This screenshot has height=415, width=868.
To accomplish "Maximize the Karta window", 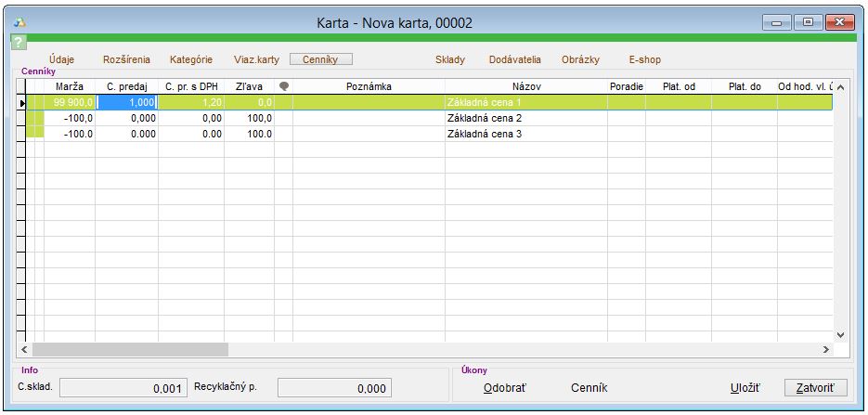I will (x=807, y=21).
